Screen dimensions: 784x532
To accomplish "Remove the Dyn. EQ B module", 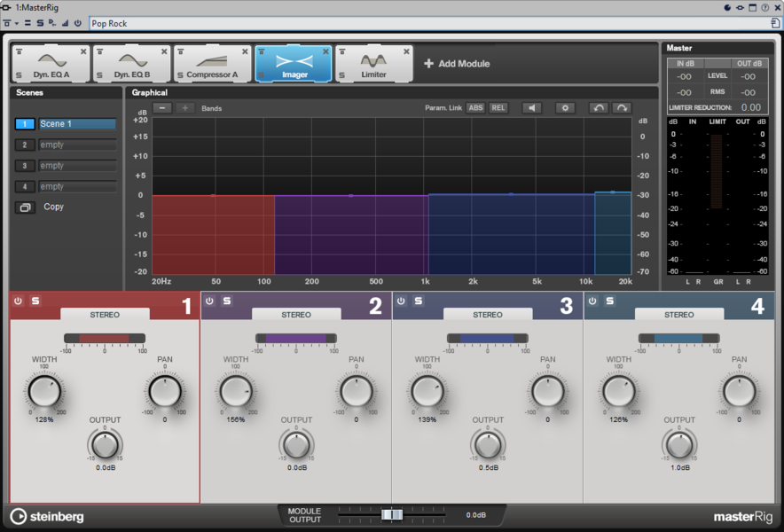I will (x=164, y=51).
